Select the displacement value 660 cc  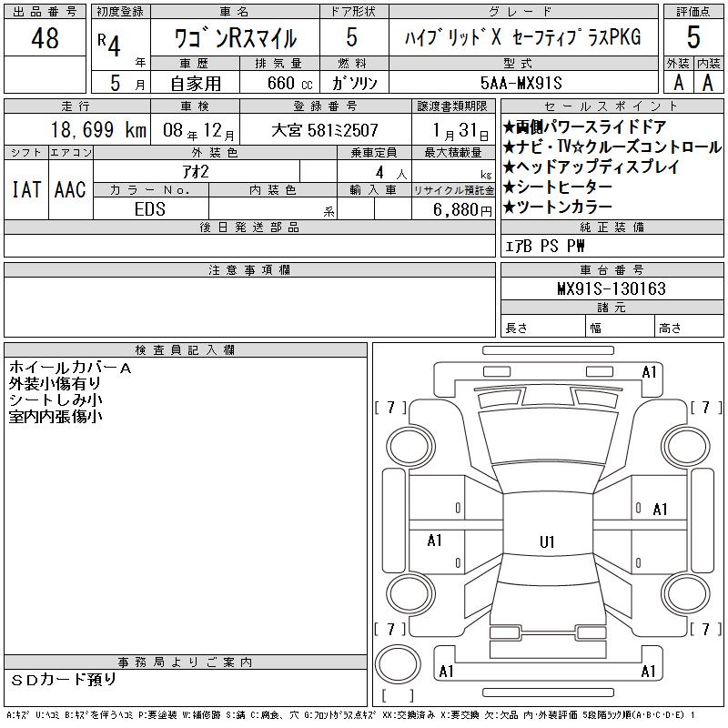click(x=289, y=83)
